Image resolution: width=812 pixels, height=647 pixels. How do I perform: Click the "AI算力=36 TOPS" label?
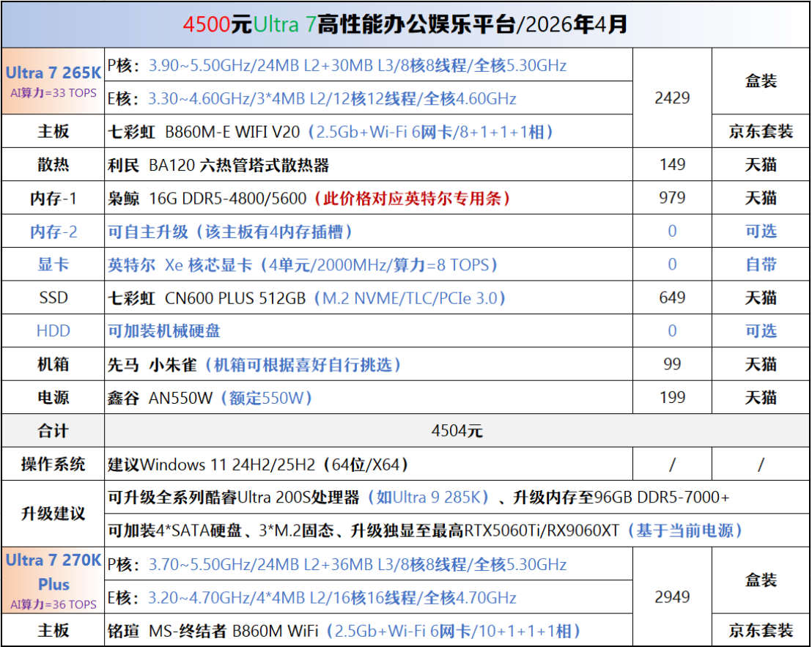click(53, 605)
